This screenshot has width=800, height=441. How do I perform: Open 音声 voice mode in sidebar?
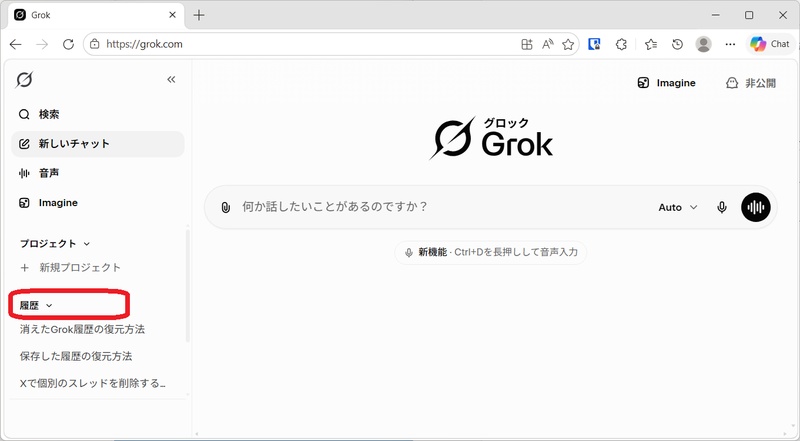point(97,174)
